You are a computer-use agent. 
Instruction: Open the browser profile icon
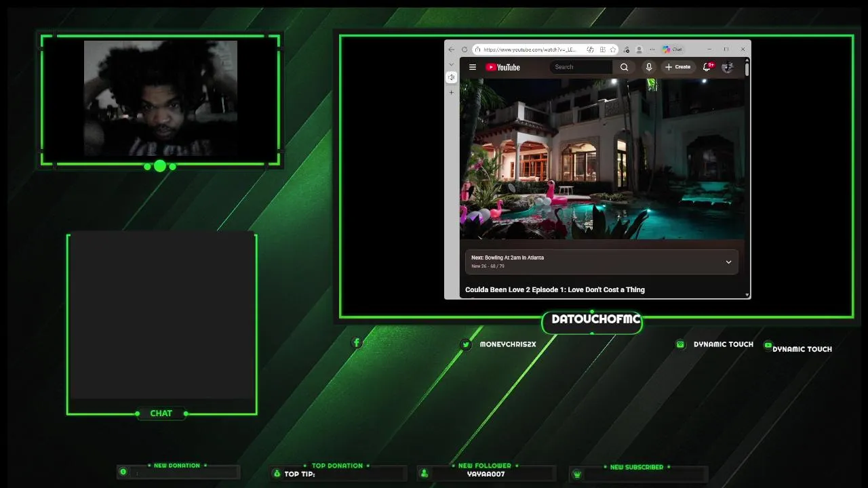point(639,49)
